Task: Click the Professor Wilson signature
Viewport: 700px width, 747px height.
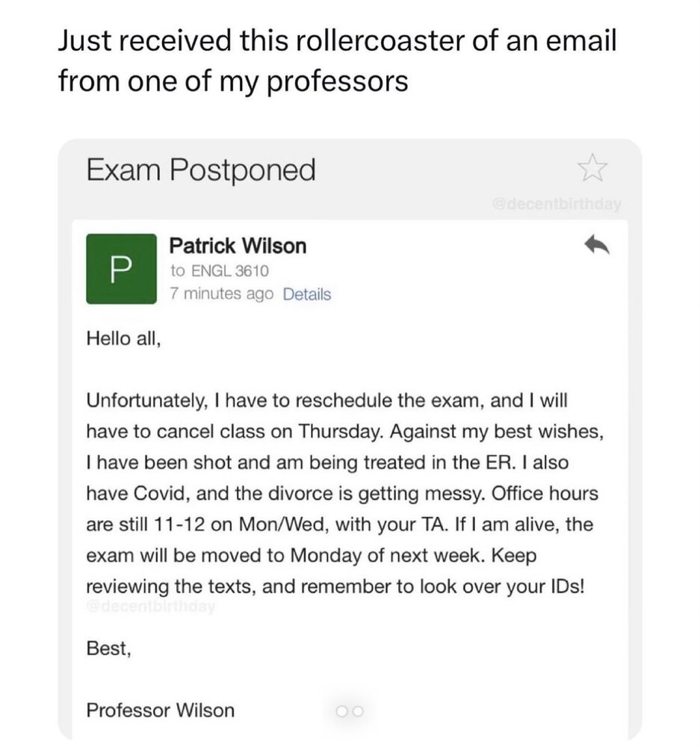Action: 160,710
